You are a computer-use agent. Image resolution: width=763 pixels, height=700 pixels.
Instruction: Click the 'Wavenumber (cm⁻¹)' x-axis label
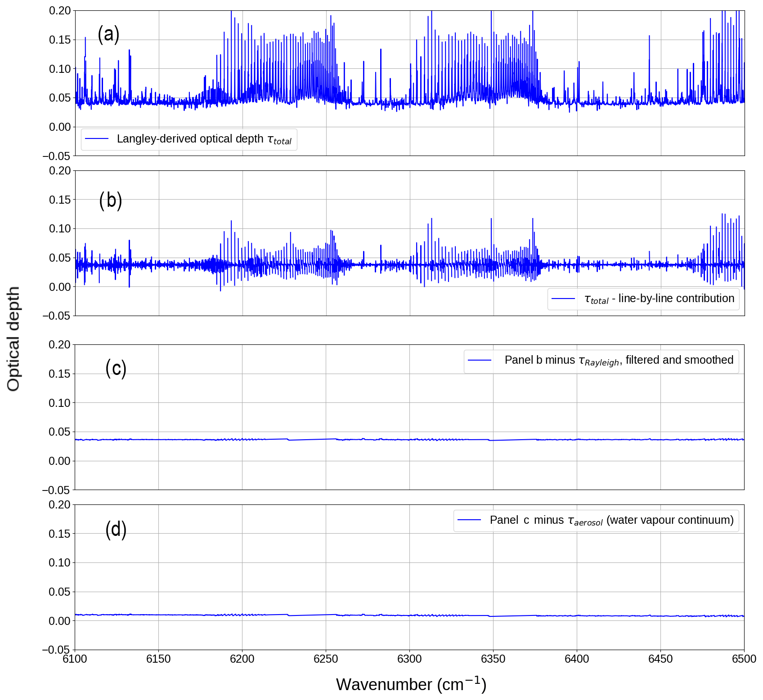coord(411,684)
